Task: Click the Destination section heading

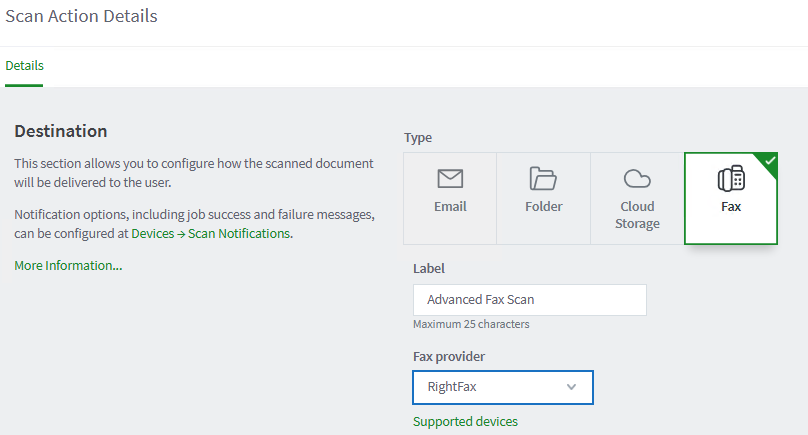Action: click(x=60, y=131)
